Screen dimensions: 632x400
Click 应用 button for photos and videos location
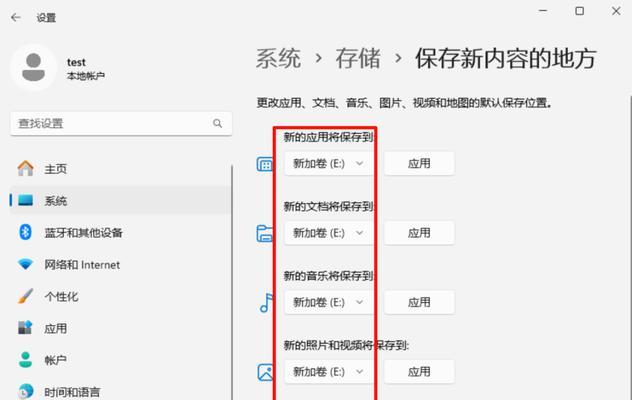coord(419,371)
